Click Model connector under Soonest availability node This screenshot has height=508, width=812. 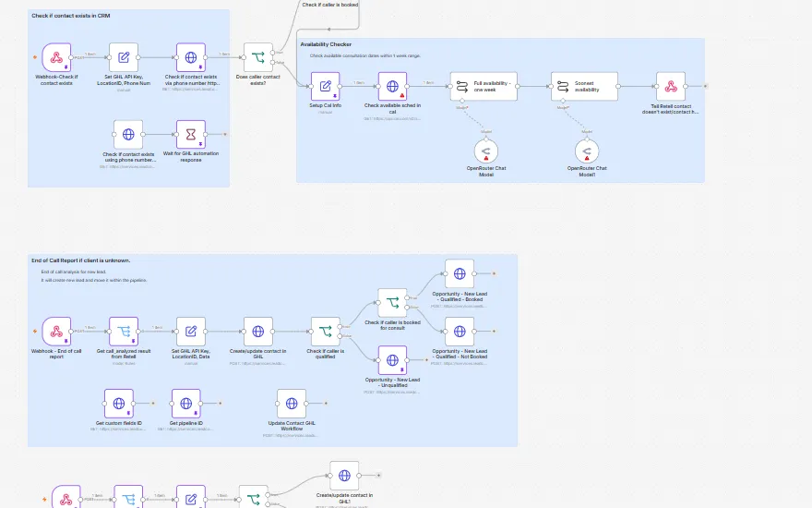[563, 102]
